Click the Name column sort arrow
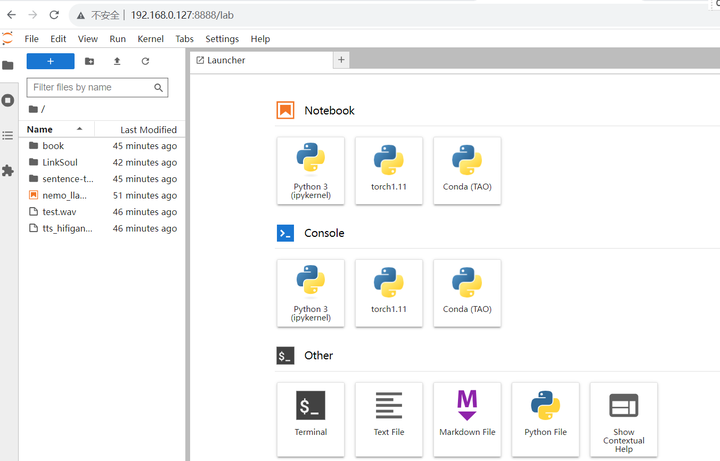The image size is (720, 461). (79, 129)
